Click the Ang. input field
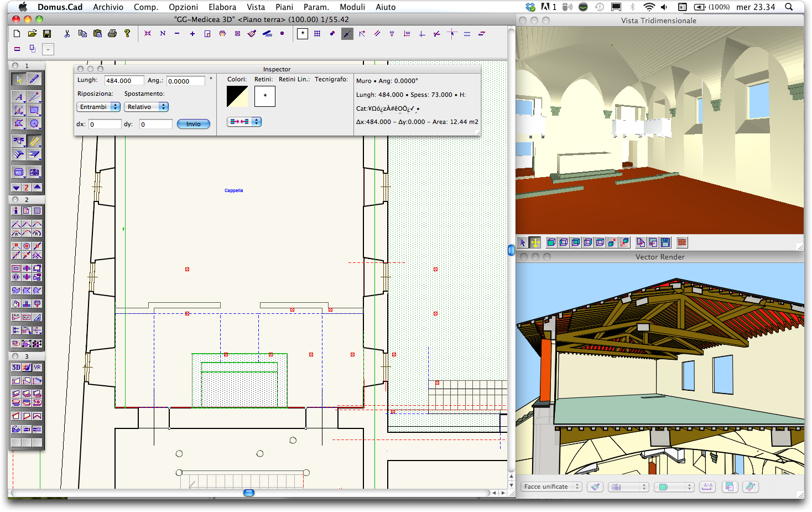812x512 pixels. 186,81
